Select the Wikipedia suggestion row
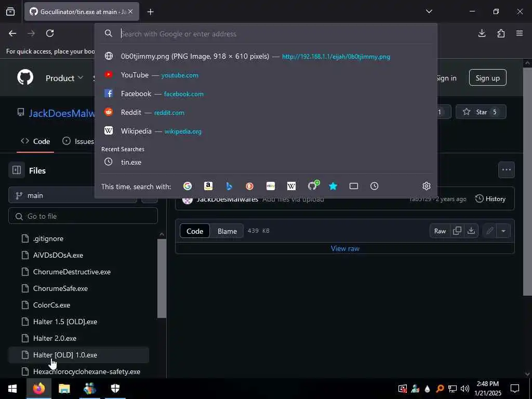 (x=265, y=131)
